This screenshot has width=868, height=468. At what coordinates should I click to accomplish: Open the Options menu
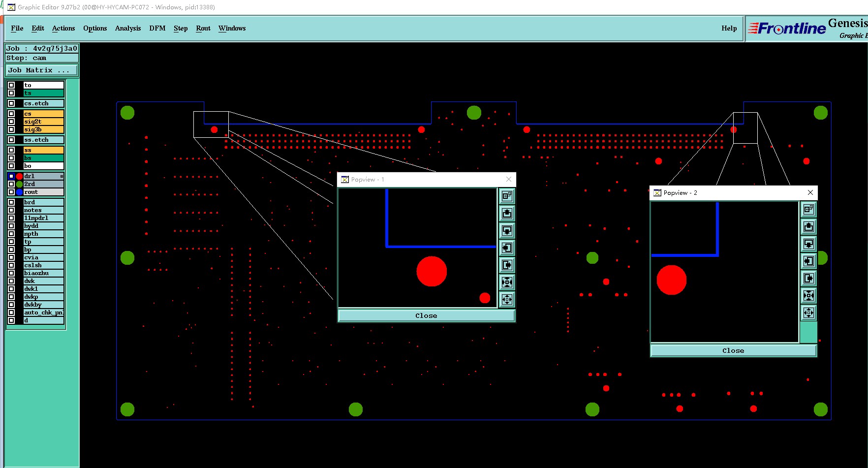95,28
